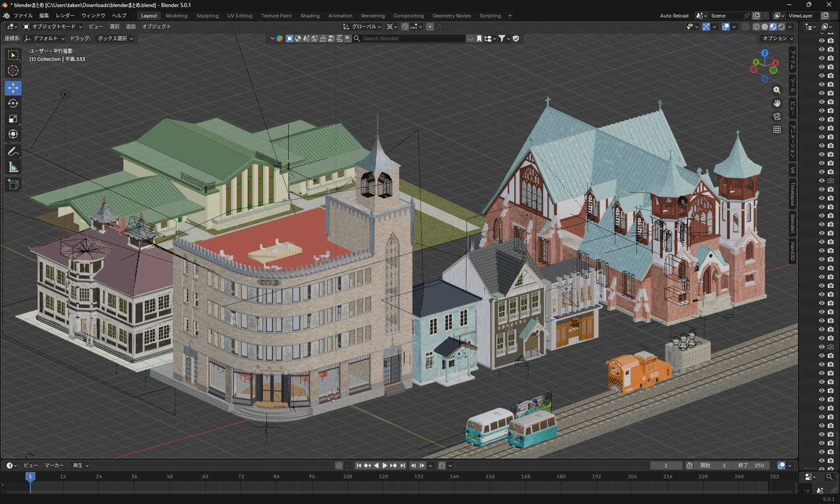The height and width of the screenshot is (504, 840).
Task: Open the レンダー menu
Action: click(65, 16)
